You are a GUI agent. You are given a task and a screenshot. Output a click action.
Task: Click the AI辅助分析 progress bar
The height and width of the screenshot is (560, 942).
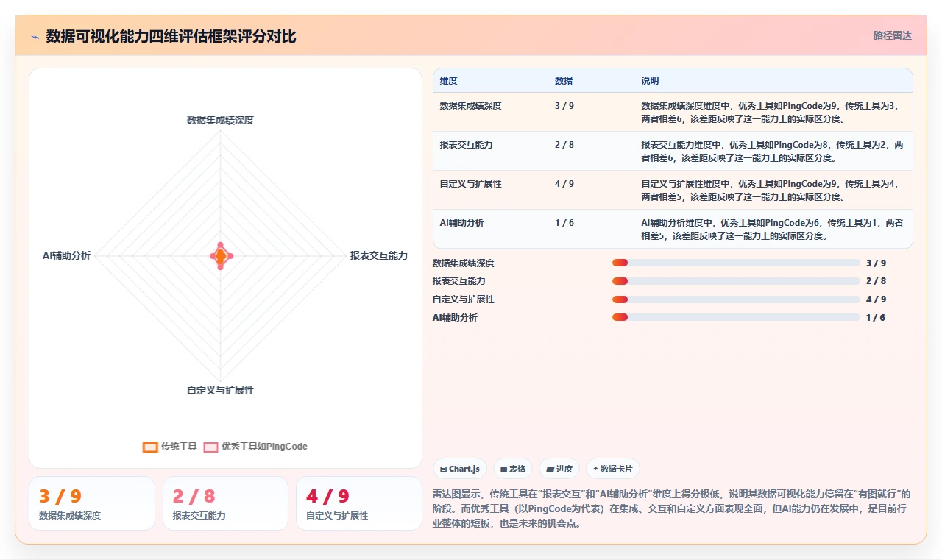click(x=736, y=317)
